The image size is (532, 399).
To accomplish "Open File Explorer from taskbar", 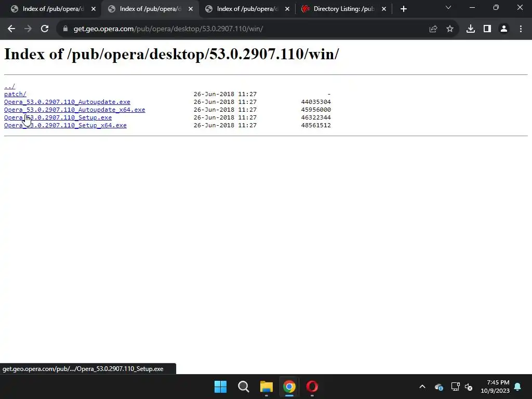I will pos(267,387).
